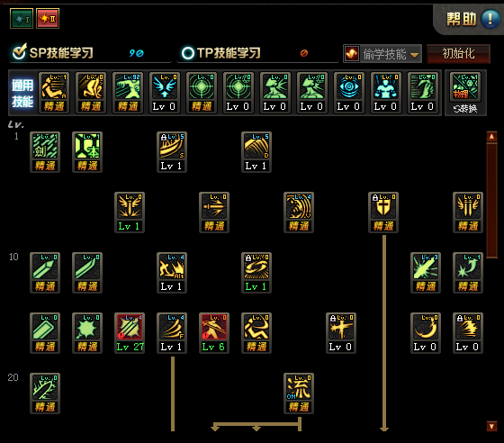Click the 初始化 reset button
This screenshot has height=443, width=504.
[458, 54]
